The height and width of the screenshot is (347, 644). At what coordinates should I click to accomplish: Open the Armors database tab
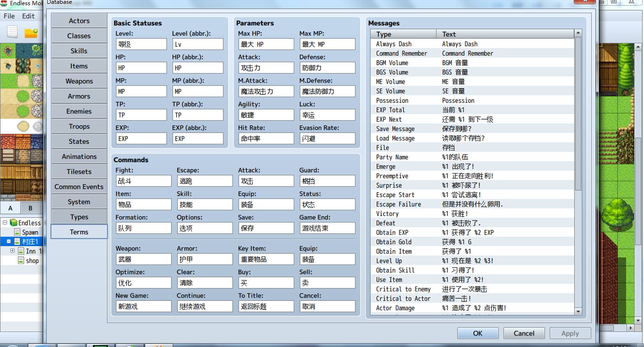(79, 96)
